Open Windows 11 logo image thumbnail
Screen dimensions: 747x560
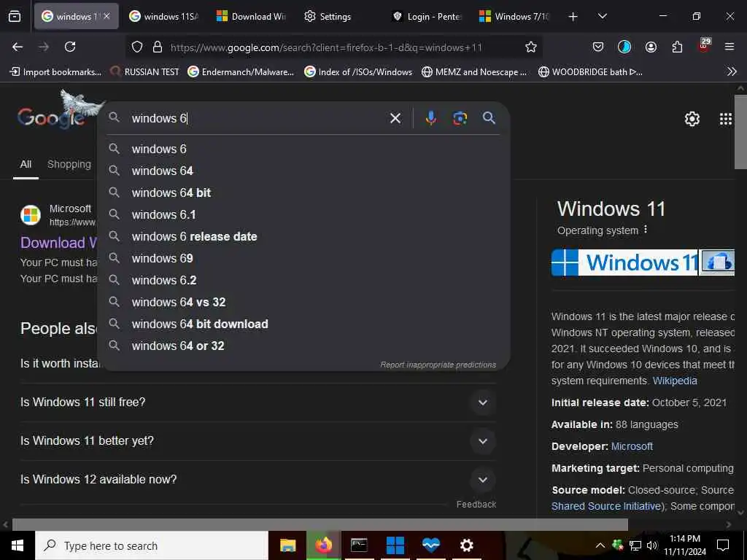click(624, 262)
